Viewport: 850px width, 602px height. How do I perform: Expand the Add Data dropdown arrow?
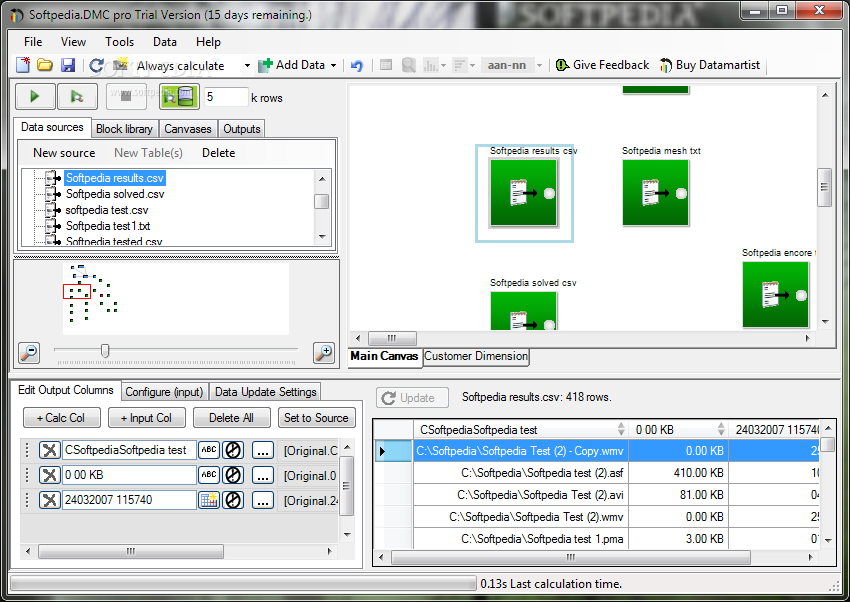333,66
